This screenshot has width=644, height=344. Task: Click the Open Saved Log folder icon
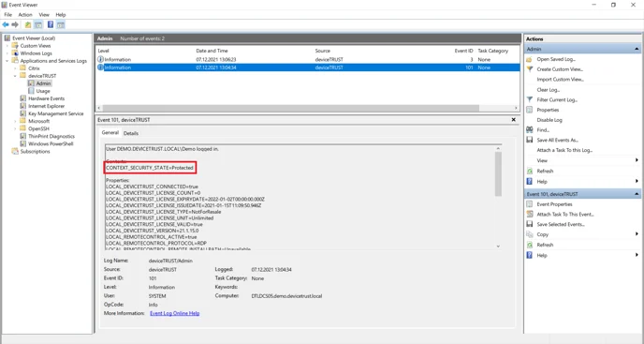click(530, 59)
